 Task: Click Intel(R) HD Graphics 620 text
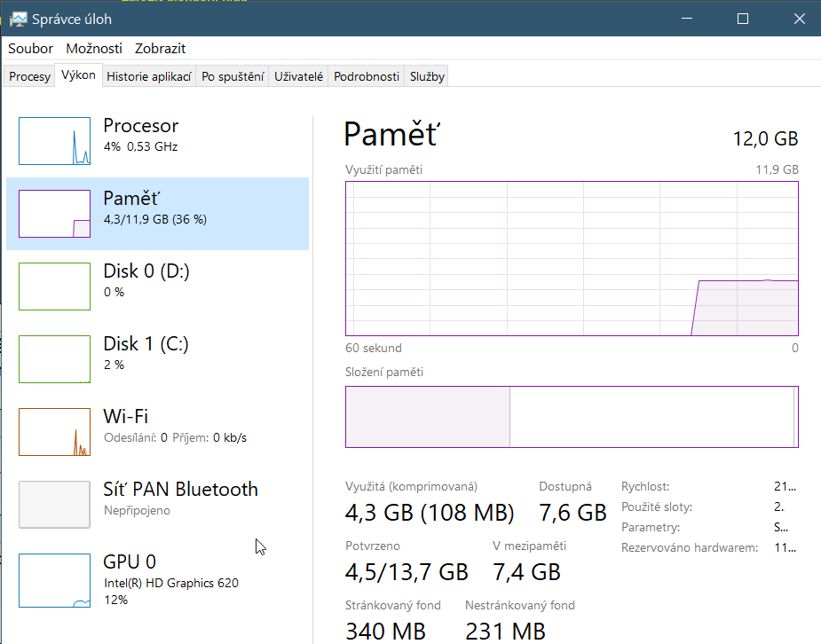(x=171, y=584)
